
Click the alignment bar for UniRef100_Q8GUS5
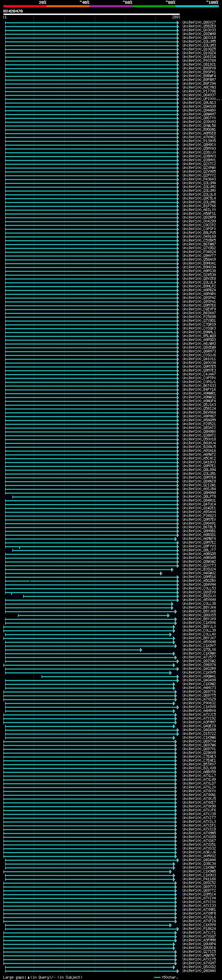coord(93,615)
